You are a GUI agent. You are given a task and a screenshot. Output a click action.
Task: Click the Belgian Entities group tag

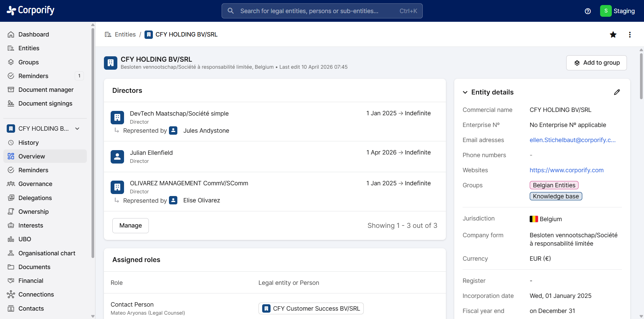click(554, 185)
